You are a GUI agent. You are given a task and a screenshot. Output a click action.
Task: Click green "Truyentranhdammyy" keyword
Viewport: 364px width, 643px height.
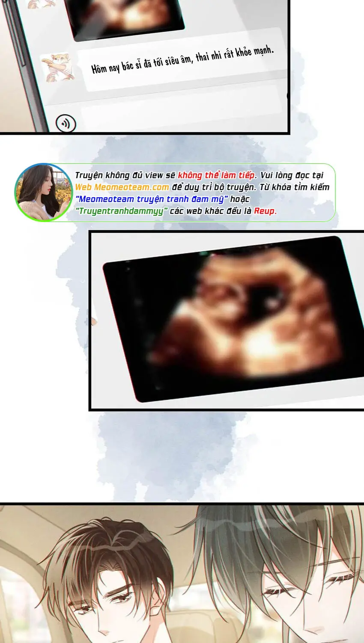click(x=121, y=211)
